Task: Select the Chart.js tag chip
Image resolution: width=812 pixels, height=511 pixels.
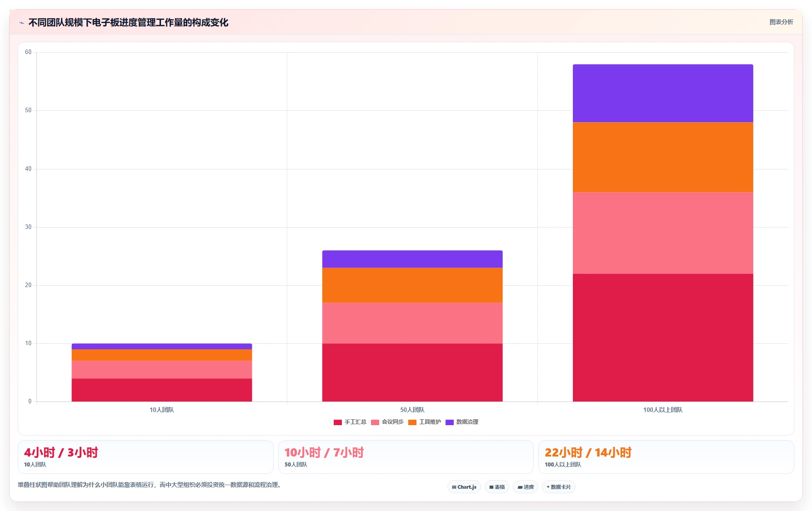Action: click(x=464, y=487)
